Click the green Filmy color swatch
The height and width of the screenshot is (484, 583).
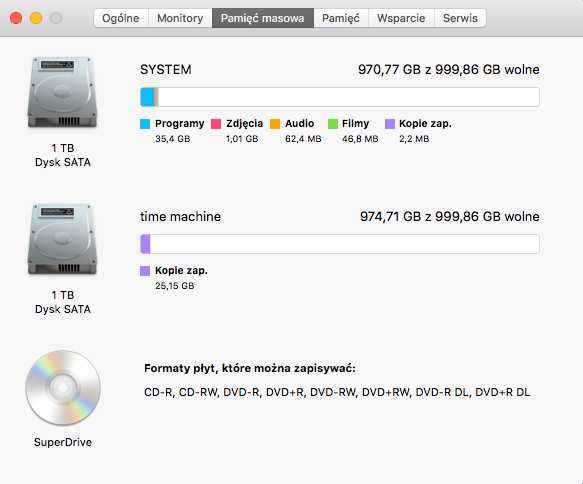click(x=333, y=124)
